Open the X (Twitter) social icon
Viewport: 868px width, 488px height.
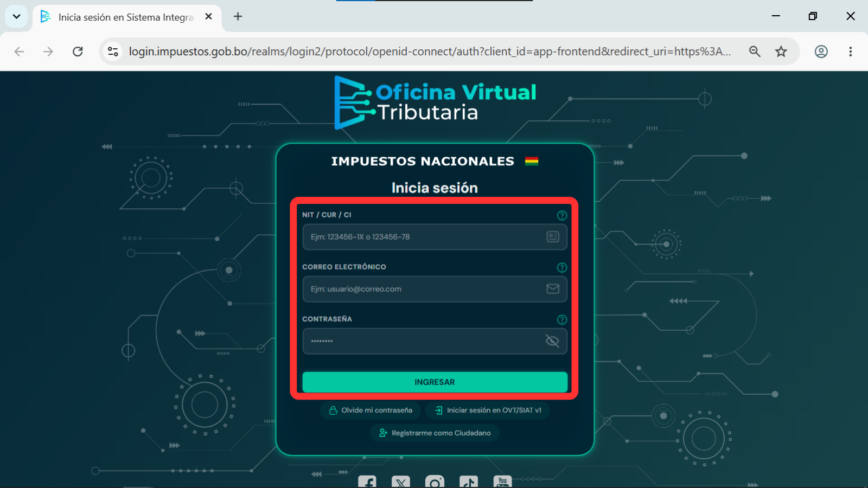[401, 481]
